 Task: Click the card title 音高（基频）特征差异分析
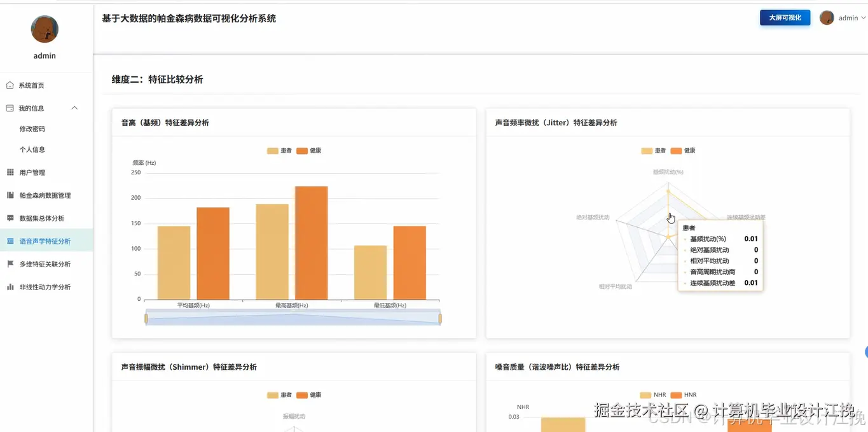[x=165, y=123]
